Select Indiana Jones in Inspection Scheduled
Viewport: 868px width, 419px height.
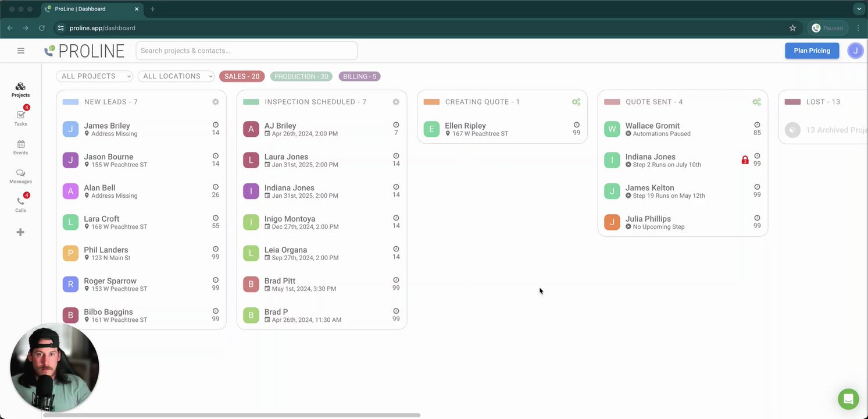click(x=322, y=191)
